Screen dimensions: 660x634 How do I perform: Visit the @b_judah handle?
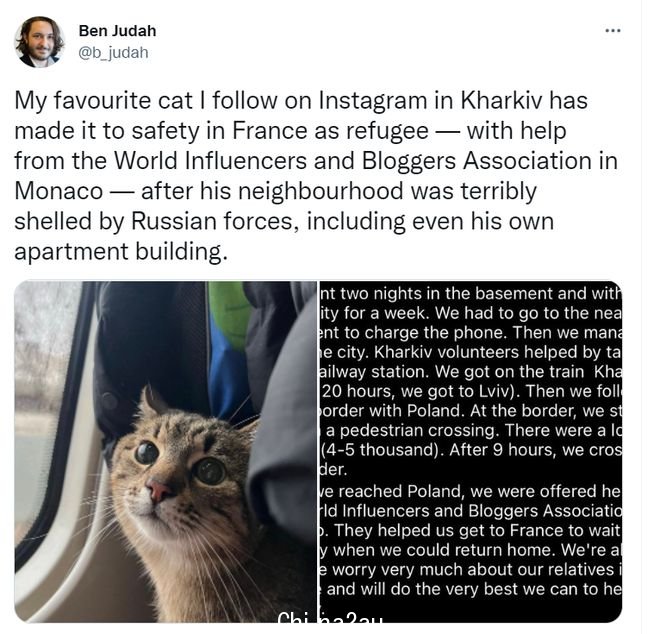coord(114,53)
